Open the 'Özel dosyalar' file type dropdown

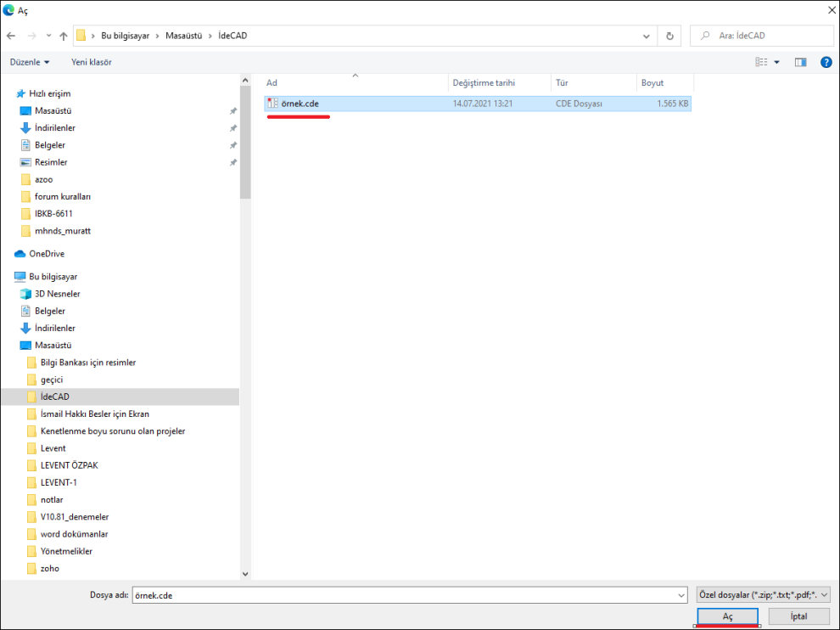(764, 594)
